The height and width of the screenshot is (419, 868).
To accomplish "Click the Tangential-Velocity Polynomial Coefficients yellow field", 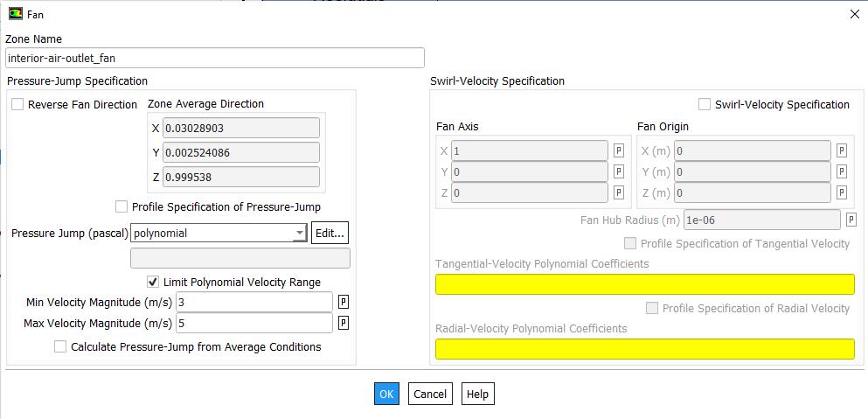I will pyautogui.click(x=644, y=284).
